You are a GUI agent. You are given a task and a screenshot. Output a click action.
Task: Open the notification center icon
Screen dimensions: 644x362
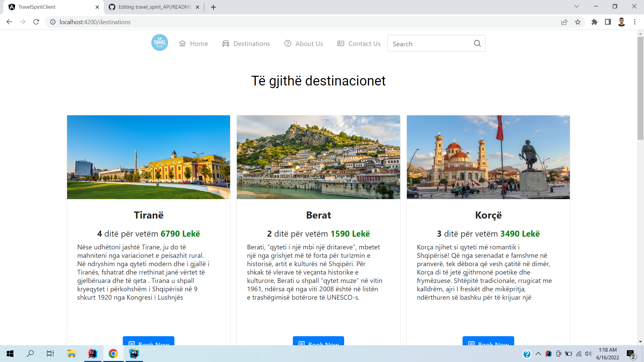click(x=631, y=354)
